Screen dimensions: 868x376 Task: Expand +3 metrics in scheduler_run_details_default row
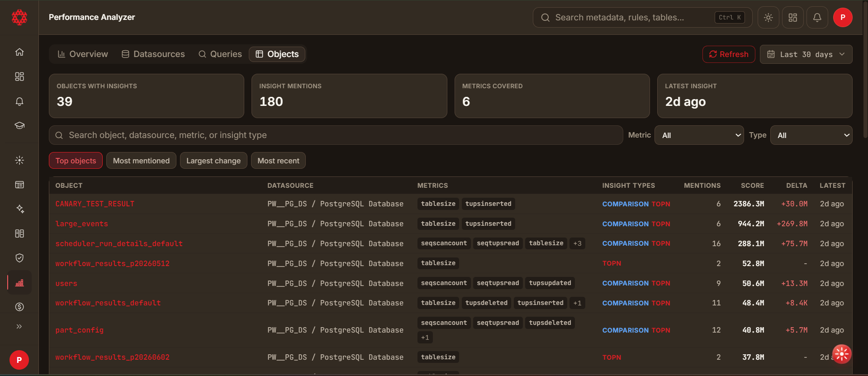578,243
